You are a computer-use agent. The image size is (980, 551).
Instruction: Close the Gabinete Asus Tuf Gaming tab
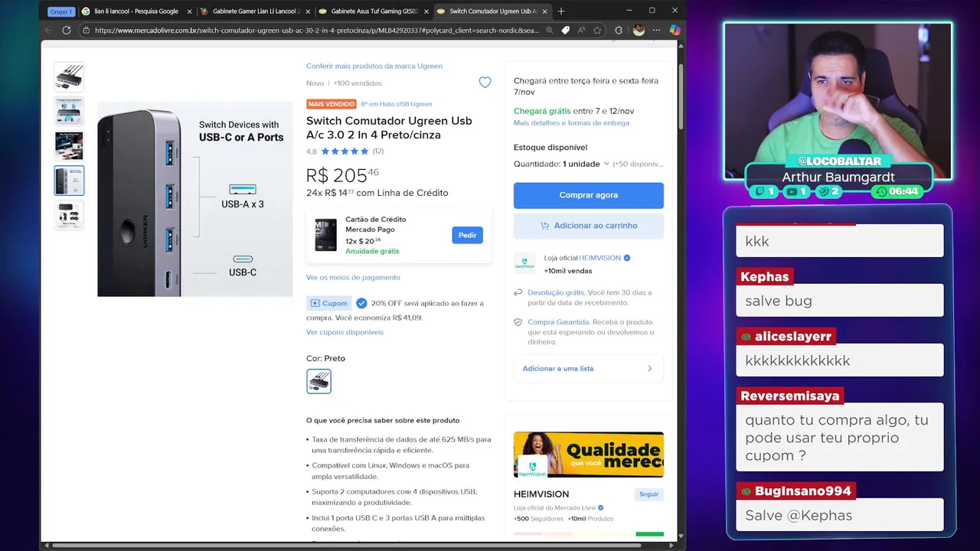[x=426, y=11]
